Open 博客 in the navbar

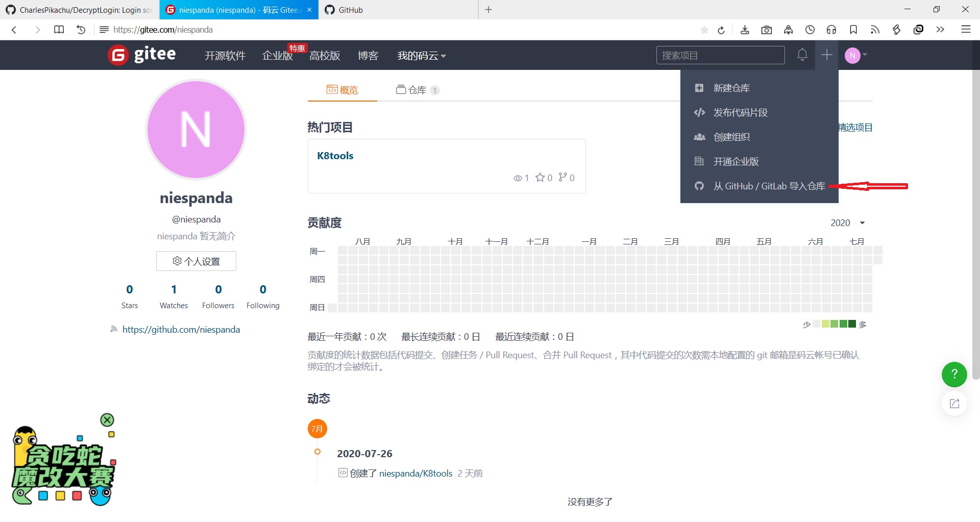pyautogui.click(x=368, y=56)
